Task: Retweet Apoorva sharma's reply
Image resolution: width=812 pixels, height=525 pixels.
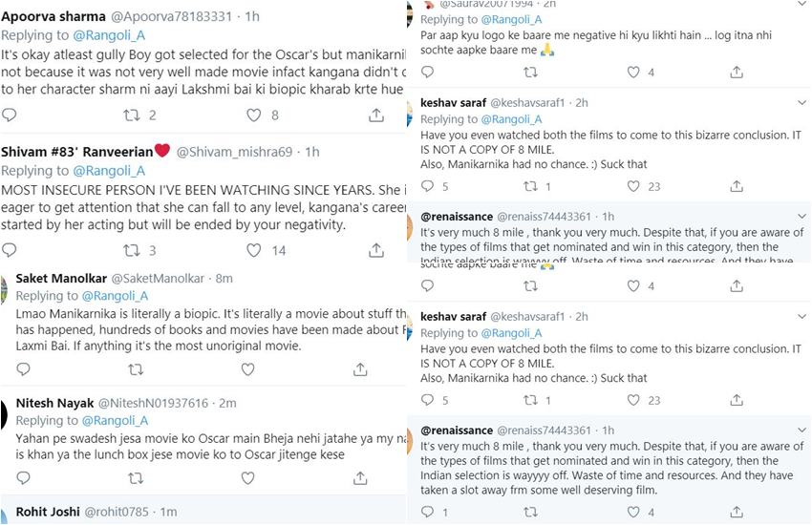Action: pos(133,115)
